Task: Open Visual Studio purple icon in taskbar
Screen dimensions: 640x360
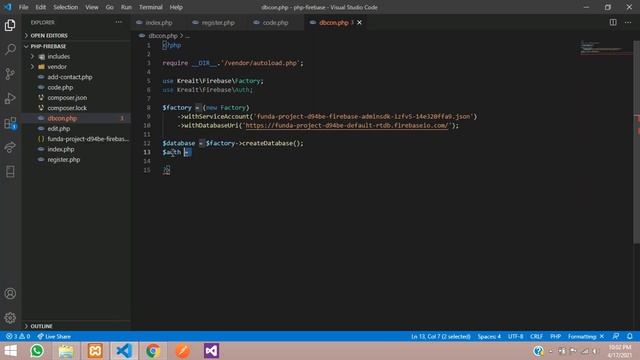Action: [x=211, y=351]
